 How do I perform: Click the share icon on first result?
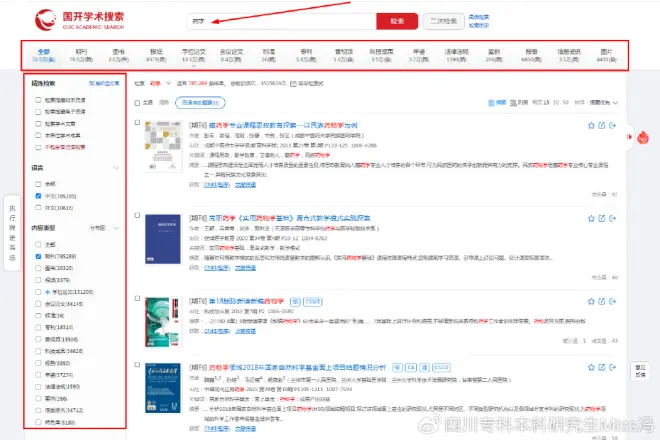[612, 125]
